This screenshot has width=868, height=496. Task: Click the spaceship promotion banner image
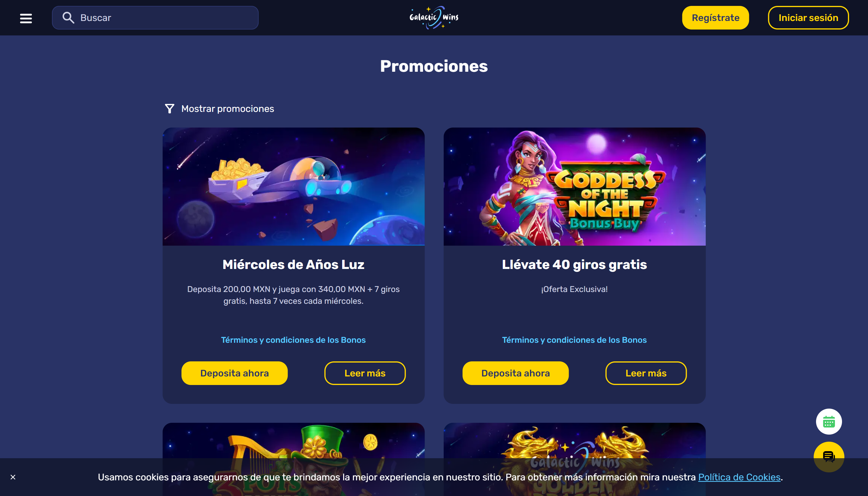pyautogui.click(x=293, y=186)
